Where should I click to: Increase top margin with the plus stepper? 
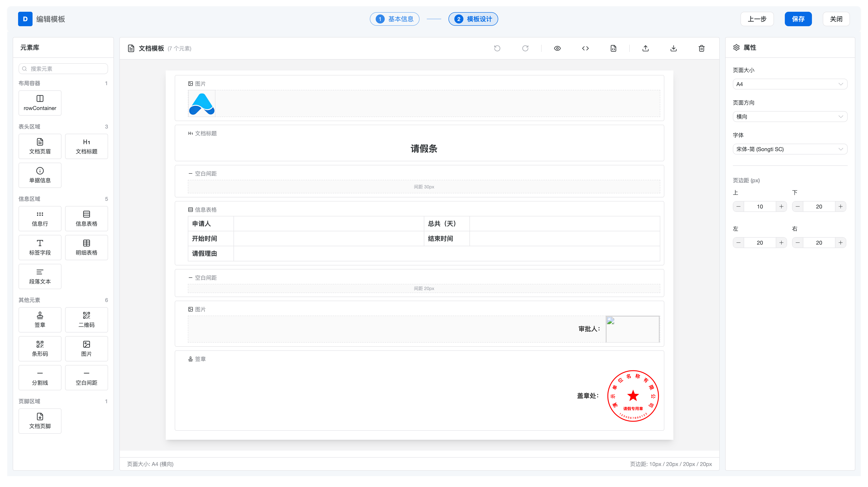[x=782, y=206]
